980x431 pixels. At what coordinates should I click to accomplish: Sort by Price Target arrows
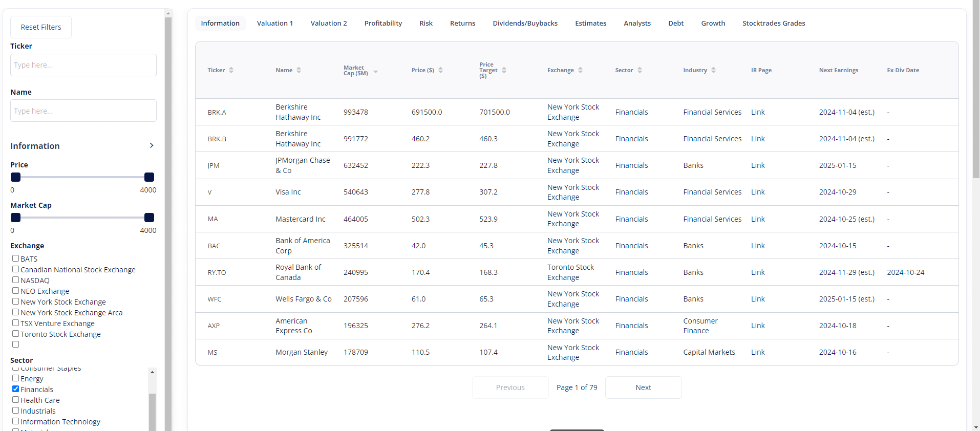pyautogui.click(x=504, y=70)
